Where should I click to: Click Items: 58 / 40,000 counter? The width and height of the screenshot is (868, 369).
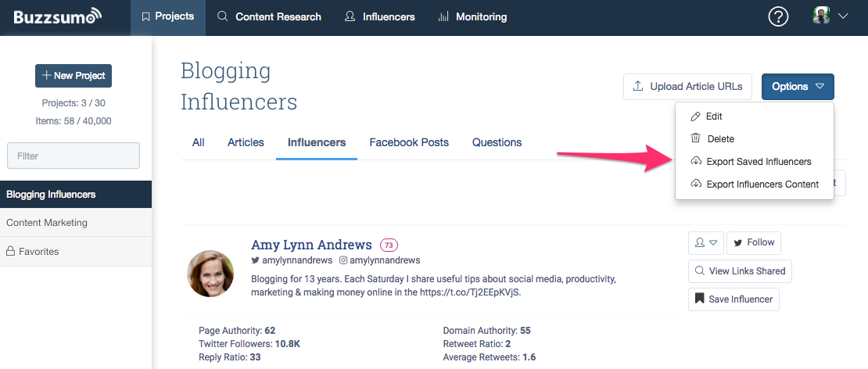point(73,120)
